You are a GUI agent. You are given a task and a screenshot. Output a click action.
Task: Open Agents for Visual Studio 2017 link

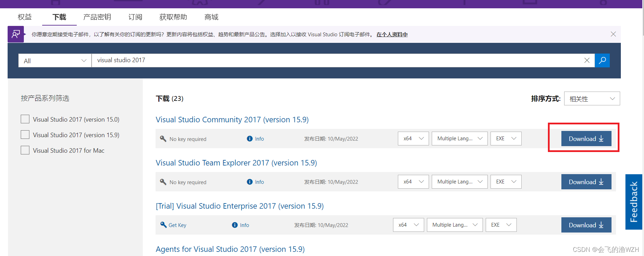(230, 249)
